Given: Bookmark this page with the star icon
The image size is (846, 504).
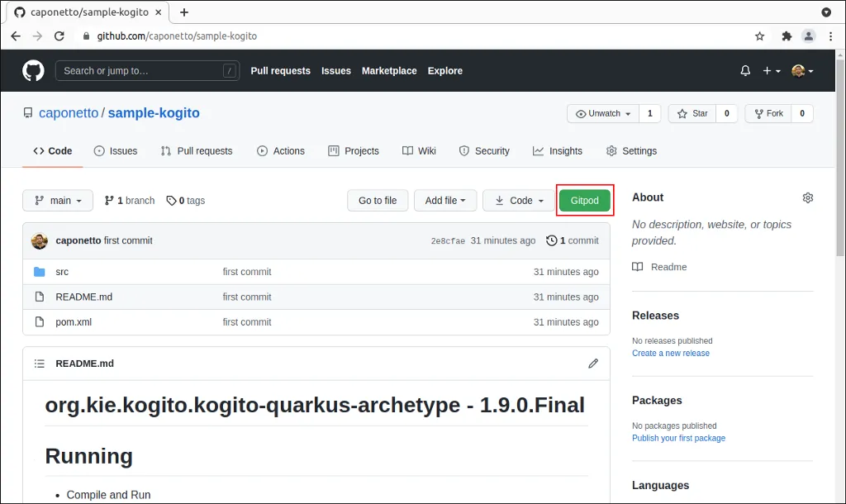Looking at the screenshot, I should 760,36.
